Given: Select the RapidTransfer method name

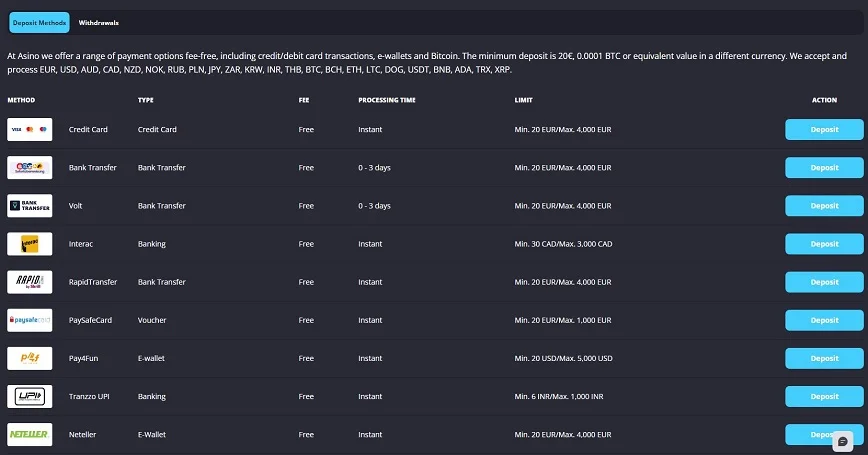Looking at the screenshot, I should tap(93, 282).
